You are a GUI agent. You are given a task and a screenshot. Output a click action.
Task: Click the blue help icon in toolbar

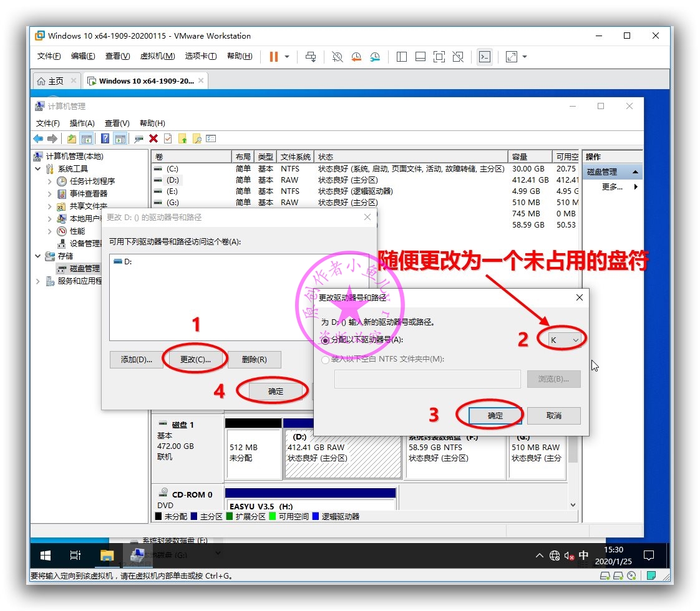105,138
